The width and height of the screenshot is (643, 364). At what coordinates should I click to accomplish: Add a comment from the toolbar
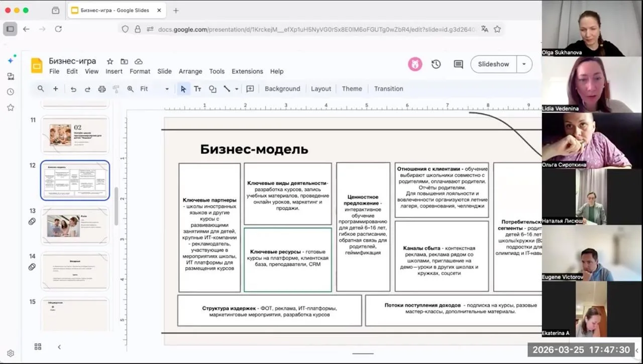coord(250,89)
